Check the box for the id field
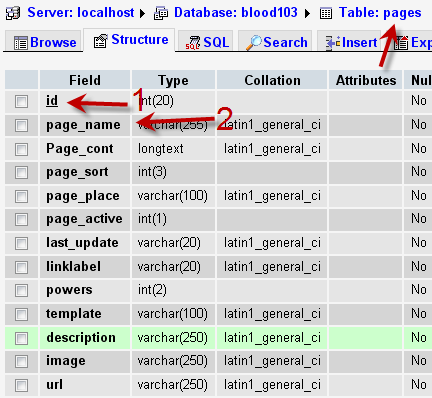432x398 pixels. tap(21, 101)
